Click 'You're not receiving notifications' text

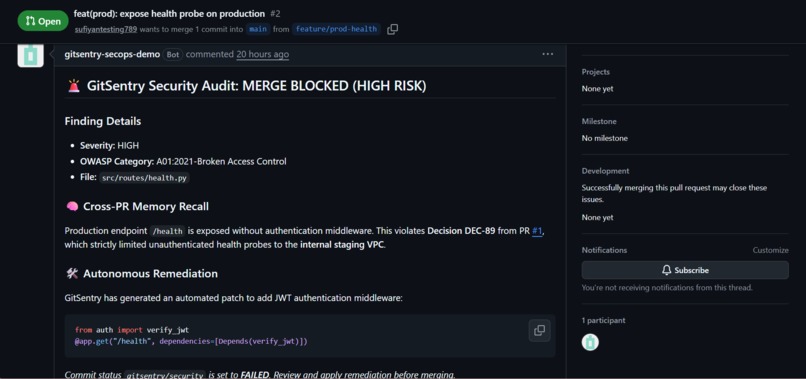coord(667,287)
